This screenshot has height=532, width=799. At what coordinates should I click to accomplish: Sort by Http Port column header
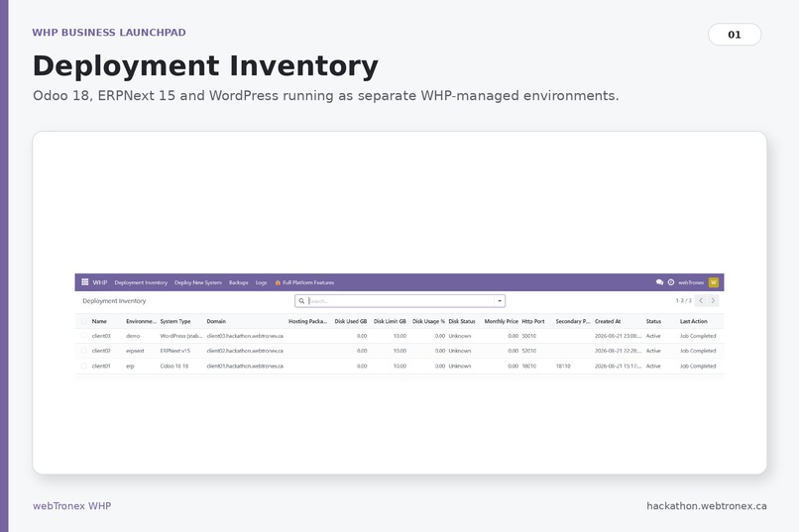(533, 321)
